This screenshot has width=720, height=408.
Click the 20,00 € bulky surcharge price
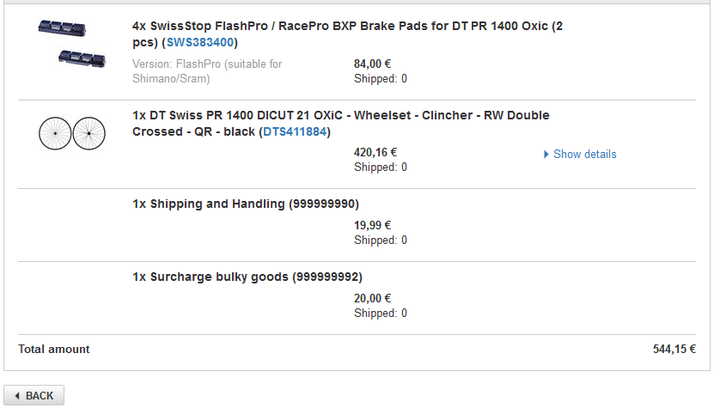tap(372, 298)
